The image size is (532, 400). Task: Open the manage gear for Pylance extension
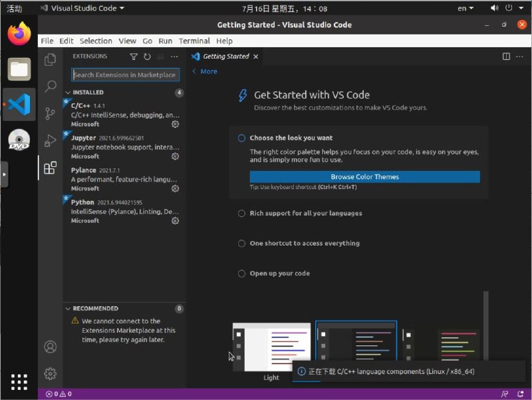tap(176, 188)
